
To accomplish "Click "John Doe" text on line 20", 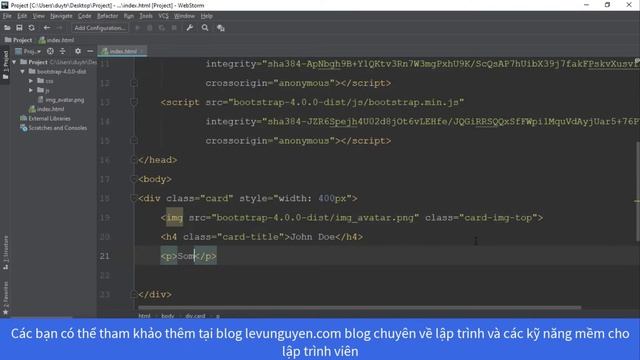I will [x=312, y=237].
